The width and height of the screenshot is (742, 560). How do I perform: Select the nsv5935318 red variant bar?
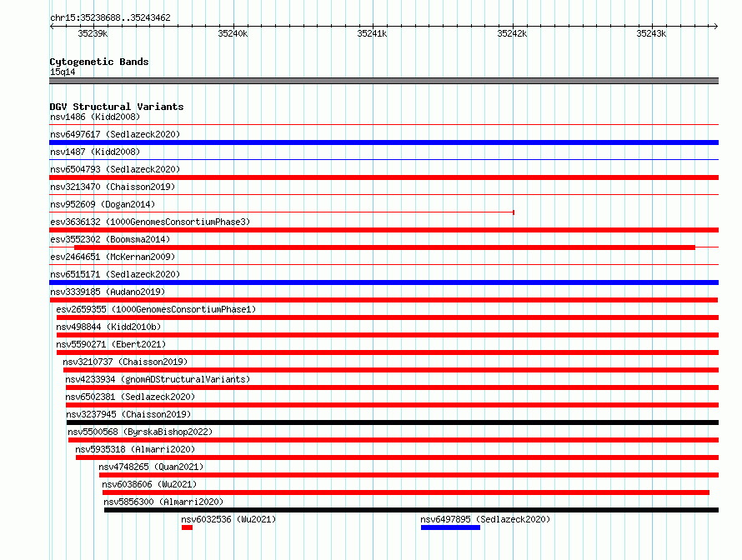[397, 457]
